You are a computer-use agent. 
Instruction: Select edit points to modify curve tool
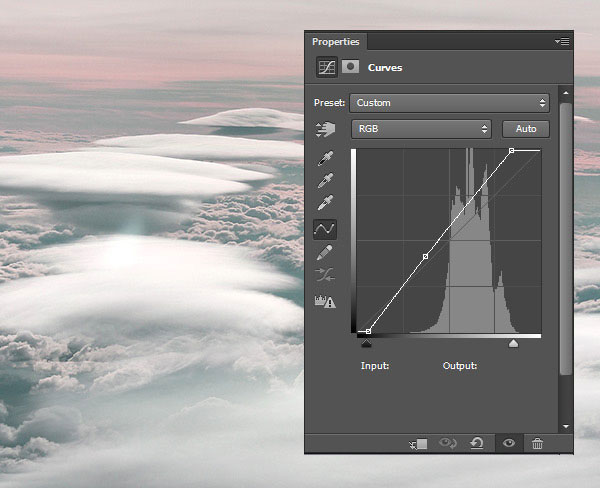pyautogui.click(x=325, y=229)
